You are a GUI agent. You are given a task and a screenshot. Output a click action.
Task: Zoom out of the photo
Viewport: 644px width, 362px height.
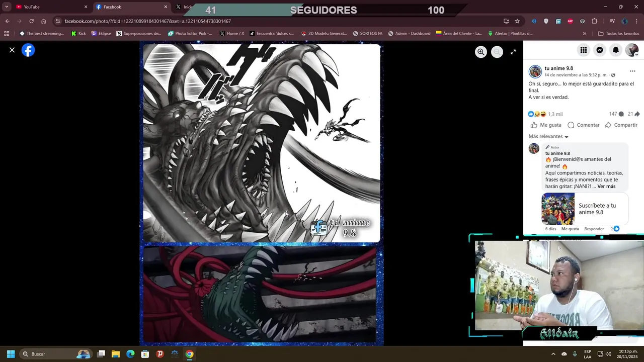[x=497, y=52]
